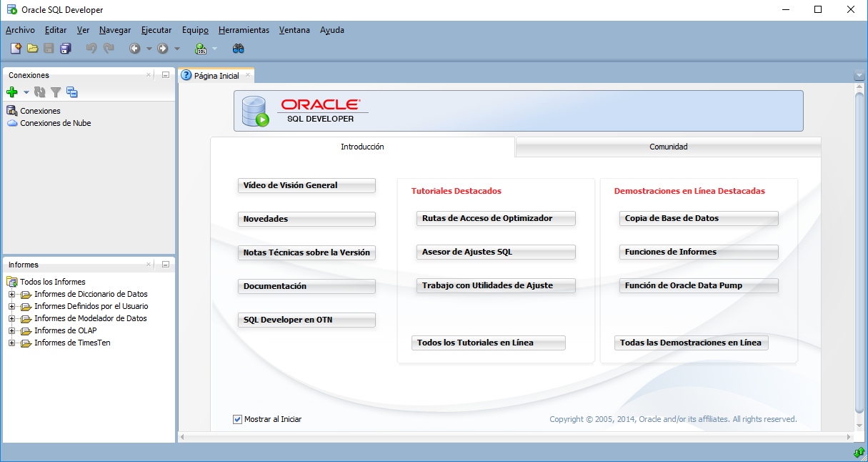The height and width of the screenshot is (462, 868).
Task: Open search with the binoculars icon
Action: [238, 48]
